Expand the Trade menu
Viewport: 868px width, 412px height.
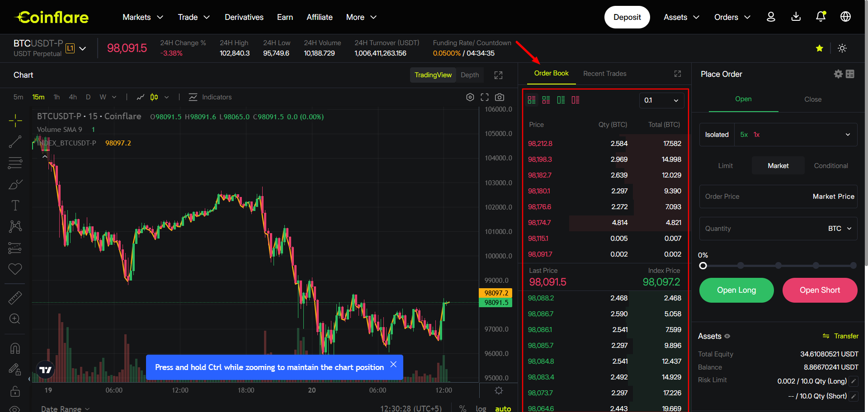pyautogui.click(x=194, y=17)
